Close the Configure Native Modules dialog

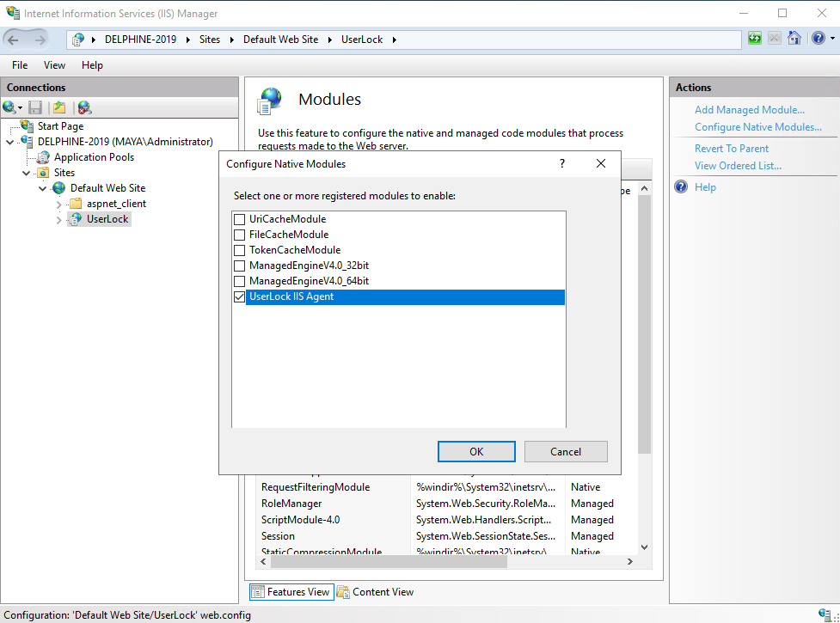[601, 163]
